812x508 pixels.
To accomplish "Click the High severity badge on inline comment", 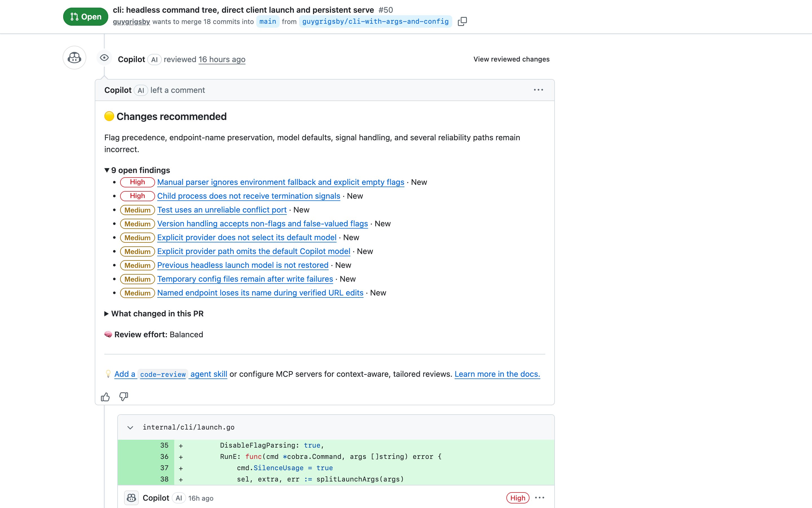I will click(x=518, y=498).
